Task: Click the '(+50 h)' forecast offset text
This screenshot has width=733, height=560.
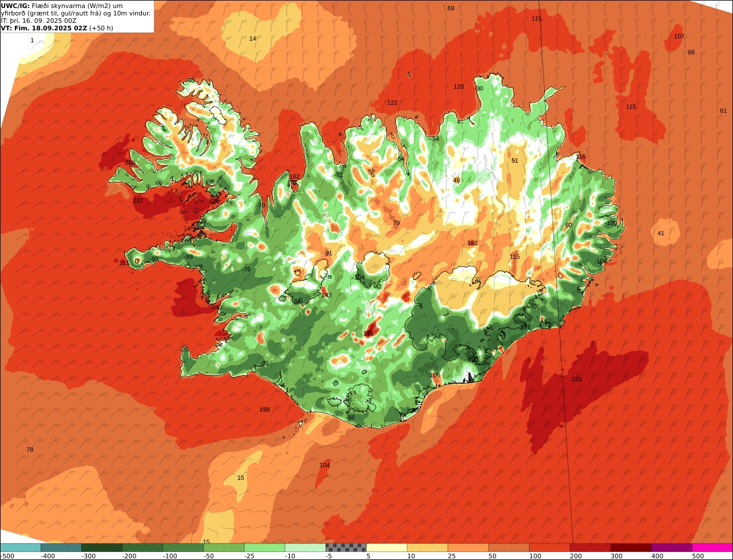Action: (101, 28)
